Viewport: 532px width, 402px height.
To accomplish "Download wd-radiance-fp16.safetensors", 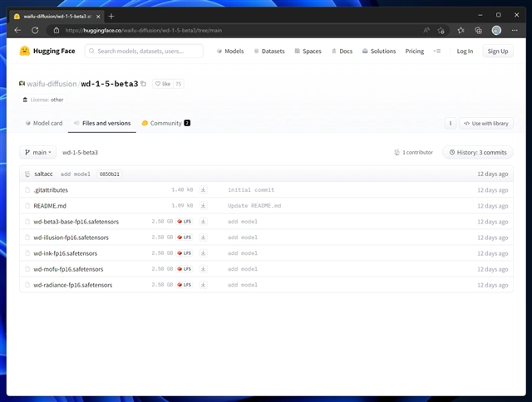I will (203, 285).
